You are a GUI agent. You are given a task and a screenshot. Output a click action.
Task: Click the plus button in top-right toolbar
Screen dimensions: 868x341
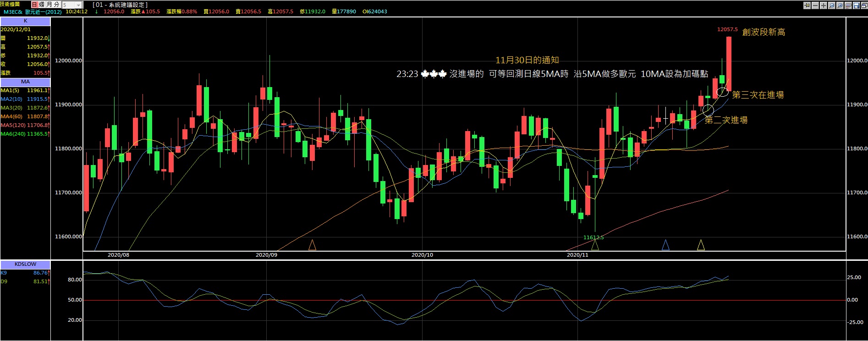[824, 5]
